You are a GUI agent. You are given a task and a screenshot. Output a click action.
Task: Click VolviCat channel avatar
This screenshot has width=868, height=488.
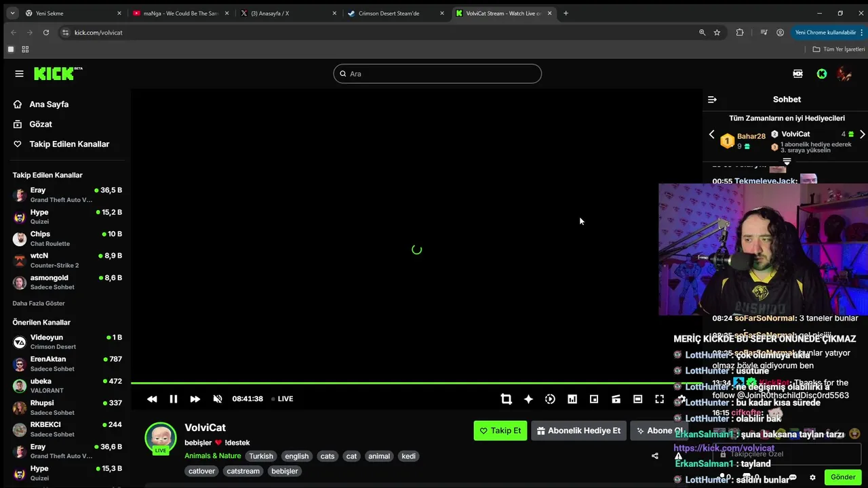tap(161, 437)
